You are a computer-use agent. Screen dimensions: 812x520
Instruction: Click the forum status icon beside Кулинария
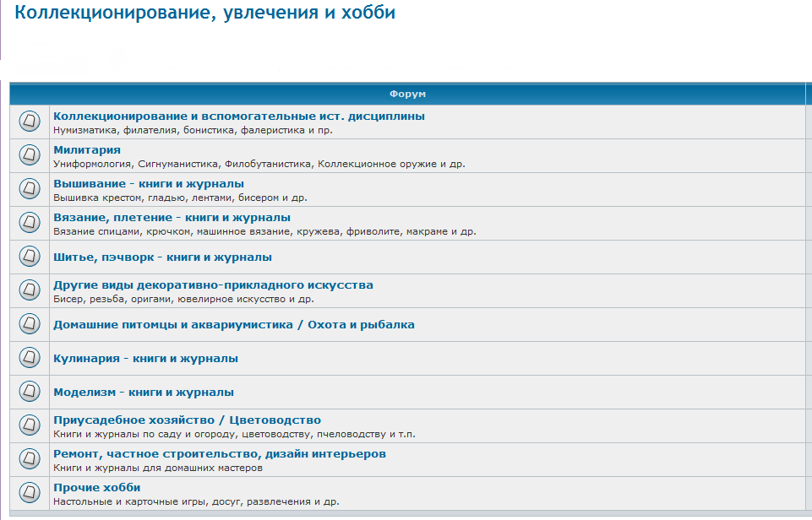tap(30, 357)
